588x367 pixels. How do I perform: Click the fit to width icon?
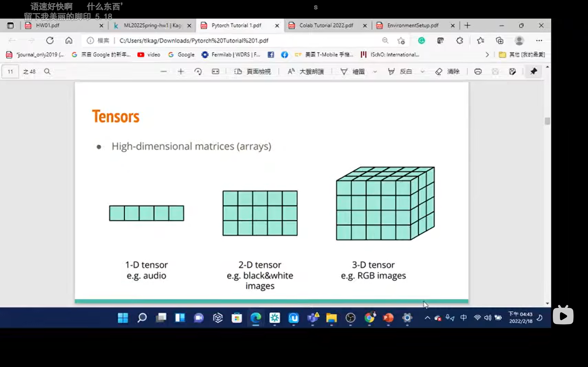pos(215,72)
